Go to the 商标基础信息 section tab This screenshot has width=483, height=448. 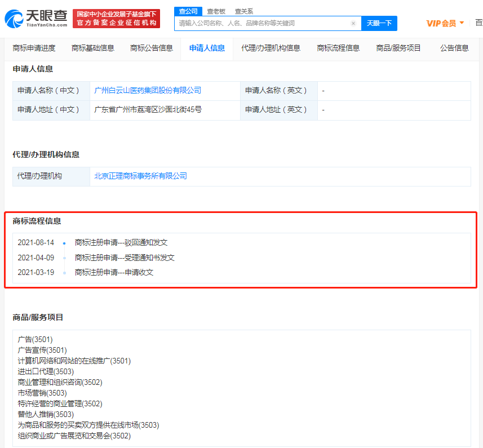coord(93,48)
